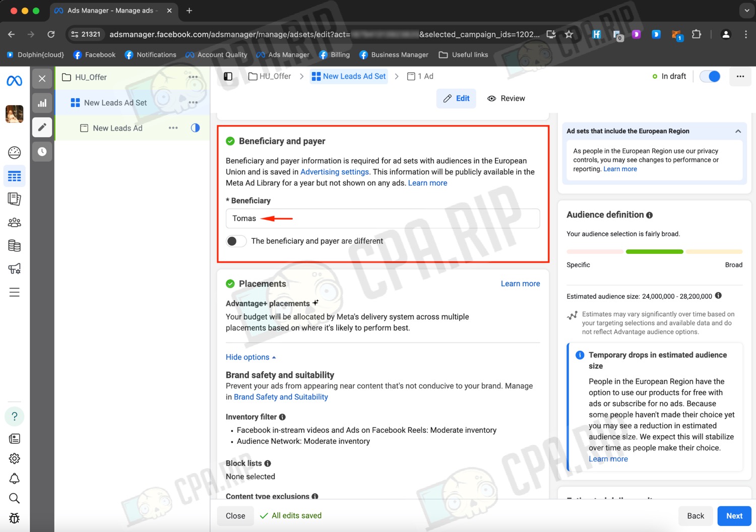Viewport: 756px width, 532px height.
Task: Open Brand Safety and Suitability link
Action: [x=281, y=397]
